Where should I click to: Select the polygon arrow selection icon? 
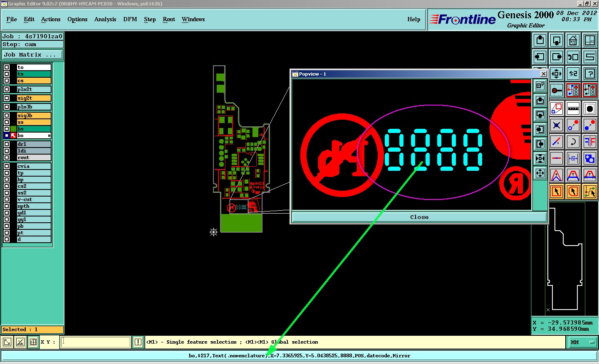tap(573, 192)
